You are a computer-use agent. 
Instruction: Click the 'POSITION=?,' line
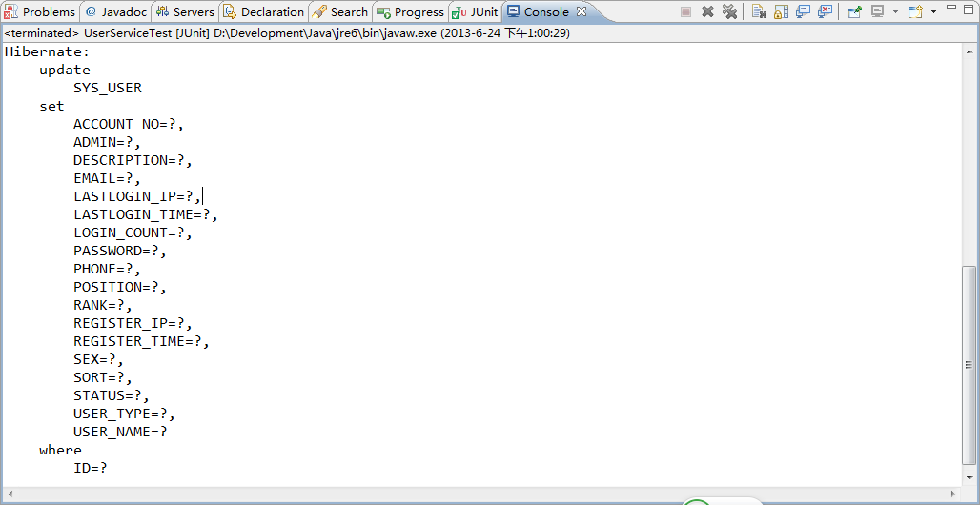click(120, 287)
